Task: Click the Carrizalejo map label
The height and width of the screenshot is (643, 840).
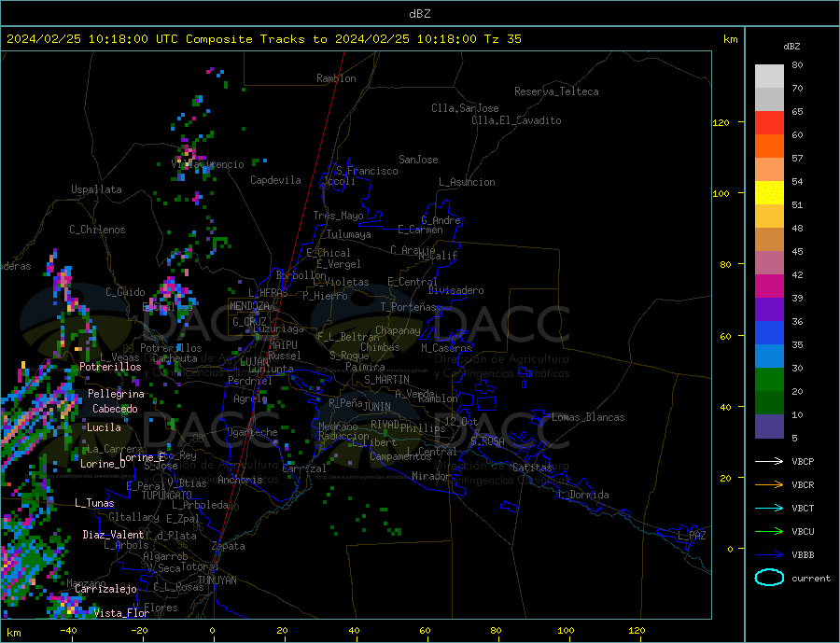Action: 106,589
